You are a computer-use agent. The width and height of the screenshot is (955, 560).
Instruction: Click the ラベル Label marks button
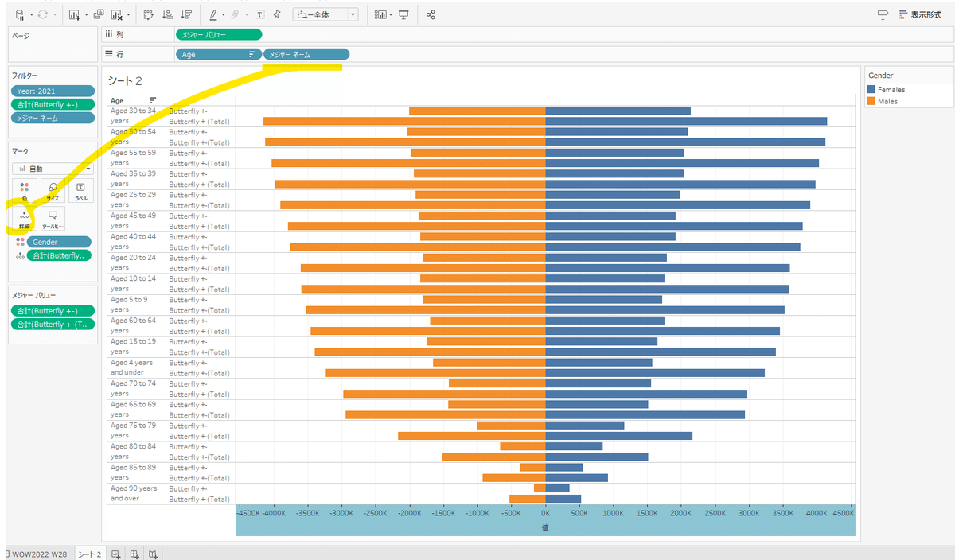coord(80,191)
